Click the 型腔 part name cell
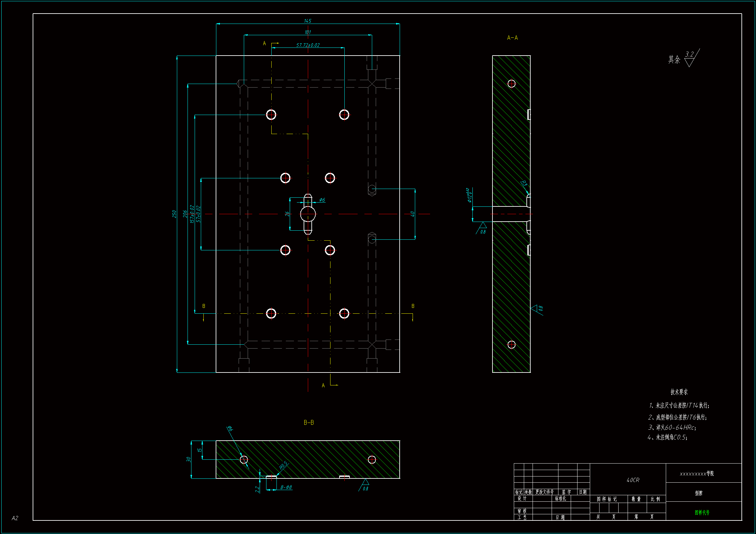This screenshot has height=534, width=756. (x=698, y=493)
